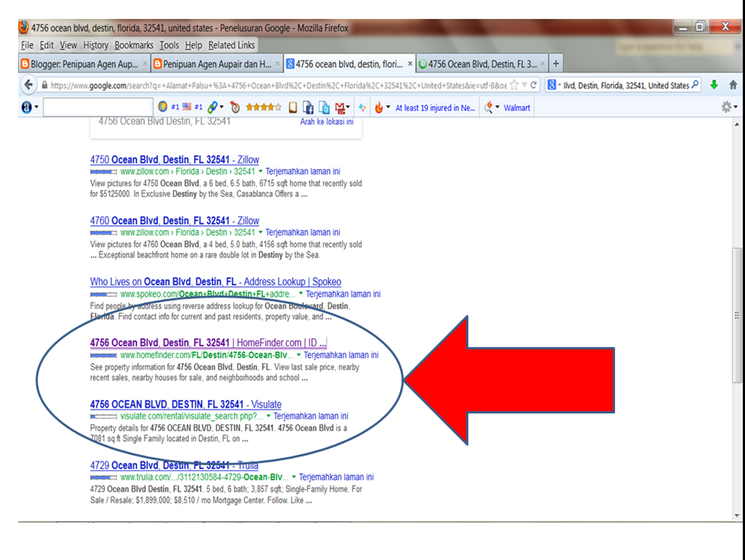Viewport: 745px width, 560px height.
Task: Expand the dropdown arrow left of Walmart
Action: point(497,107)
